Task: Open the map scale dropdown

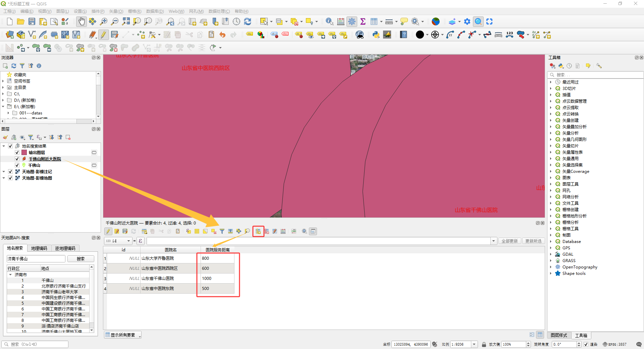Action: (x=474, y=344)
